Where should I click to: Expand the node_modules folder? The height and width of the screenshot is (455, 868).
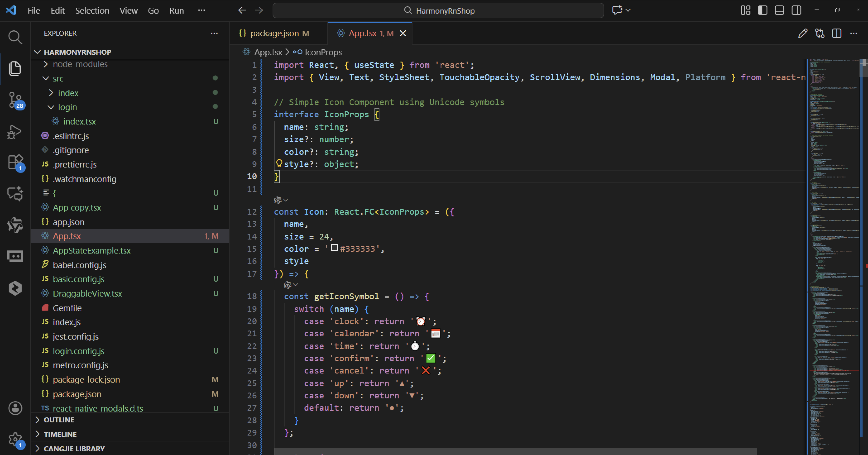[x=80, y=64]
